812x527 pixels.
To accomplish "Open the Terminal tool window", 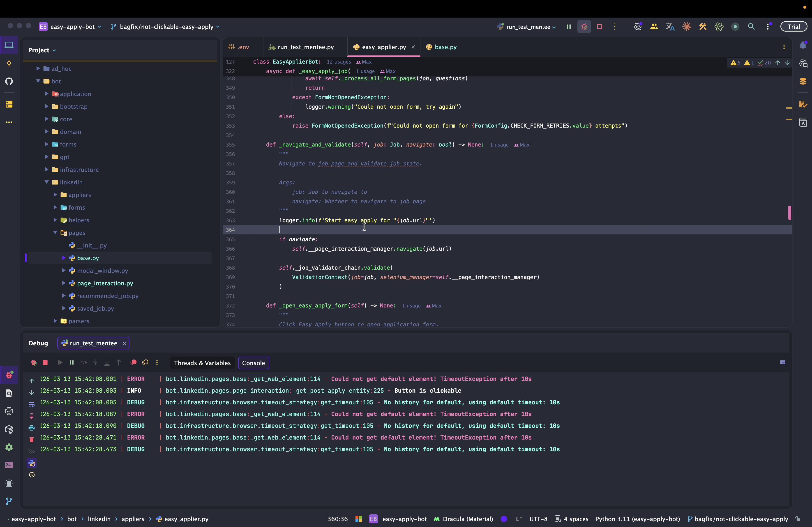I will 9,465.
